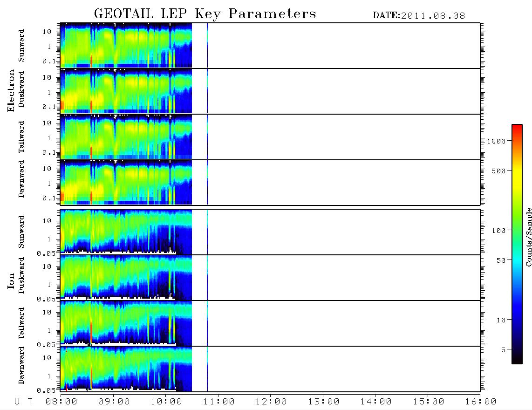Screen dimensions: 532x410
Task: Click the 50 colorbar tick label
Action: (x=501, y=260)
